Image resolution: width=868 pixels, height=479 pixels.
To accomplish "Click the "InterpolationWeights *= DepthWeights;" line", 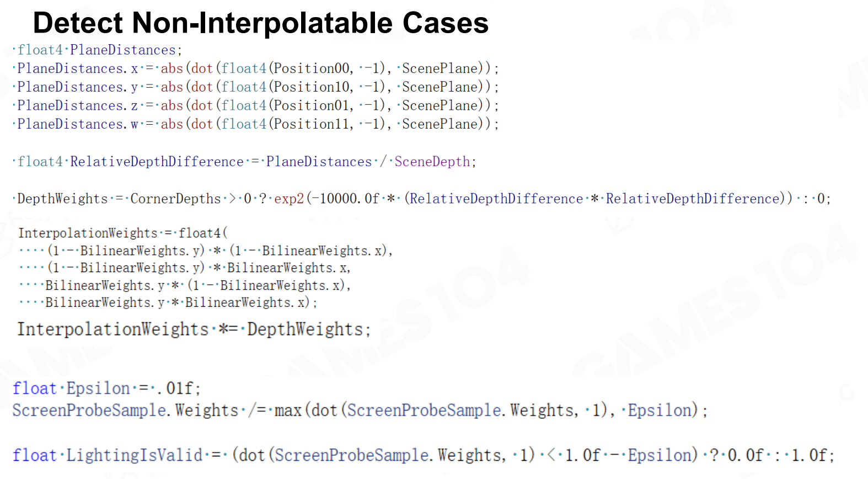I will (x=194, y=329).
